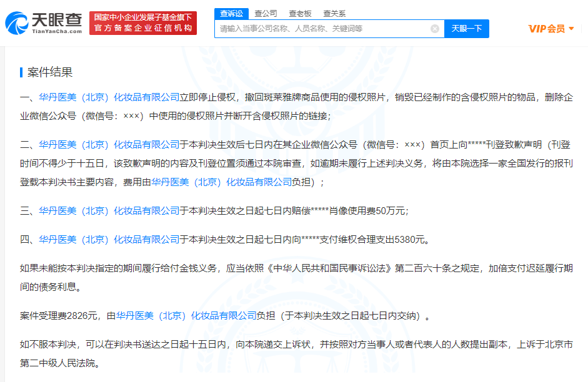Viewport: 588px width, 382px height.
Task: Open 华丹医美 company link in item 一
Action: [x=109, y=97]
